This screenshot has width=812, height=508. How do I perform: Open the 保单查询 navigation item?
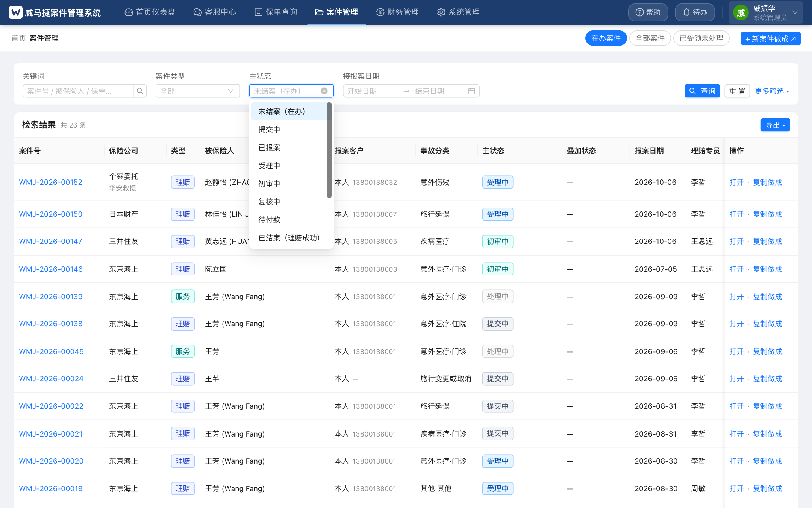[276, 12]
